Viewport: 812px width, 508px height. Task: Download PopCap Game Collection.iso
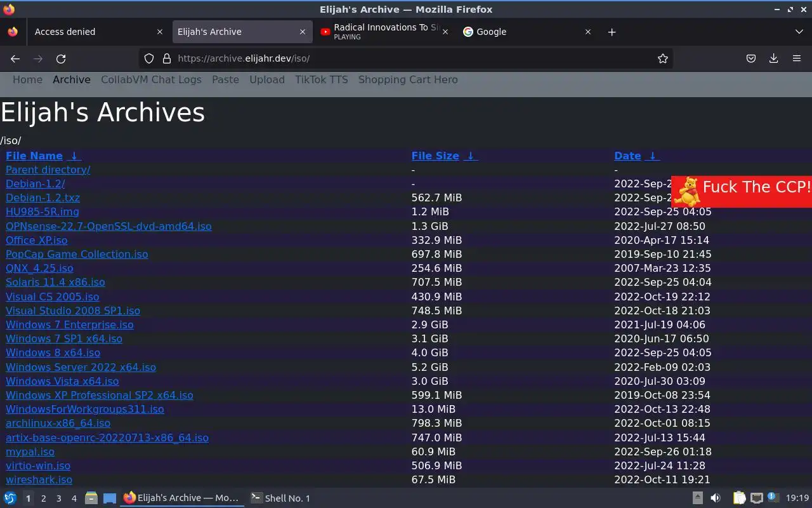[77, 254]
